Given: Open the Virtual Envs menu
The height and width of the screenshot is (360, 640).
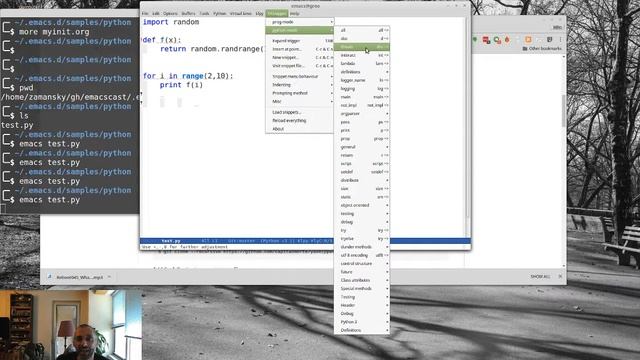Looking at the screenshot, I should 240,13.
